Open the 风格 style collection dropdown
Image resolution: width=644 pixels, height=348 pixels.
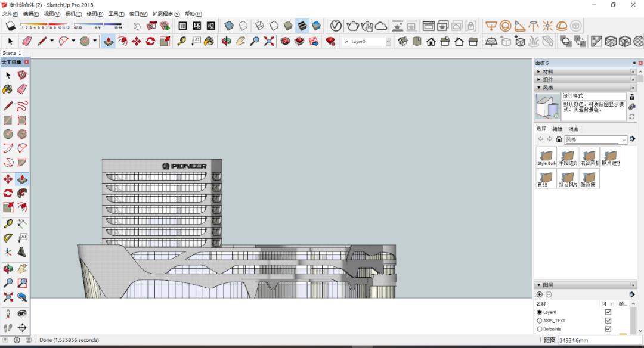coord(624,139)
